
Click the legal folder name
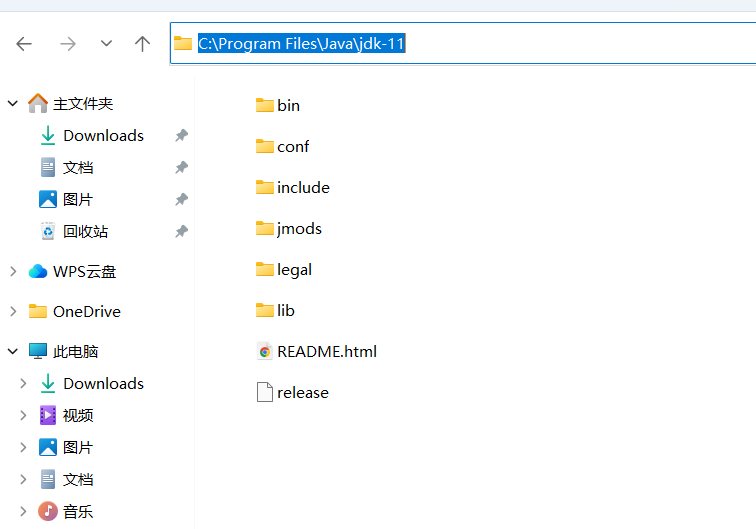[x=294, y=270]
